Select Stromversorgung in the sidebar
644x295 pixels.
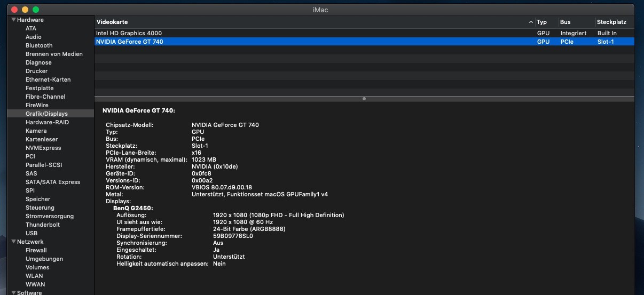click(x=50, y=216)
